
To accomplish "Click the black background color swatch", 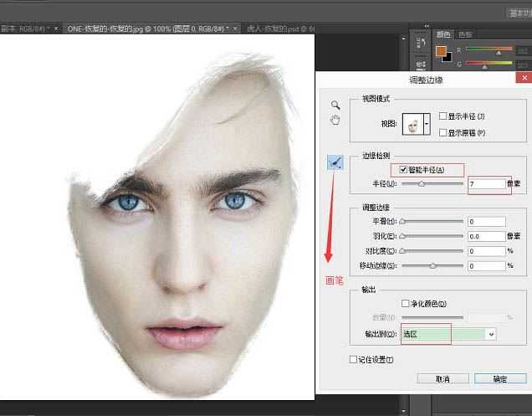I will (x=448, y=57).
